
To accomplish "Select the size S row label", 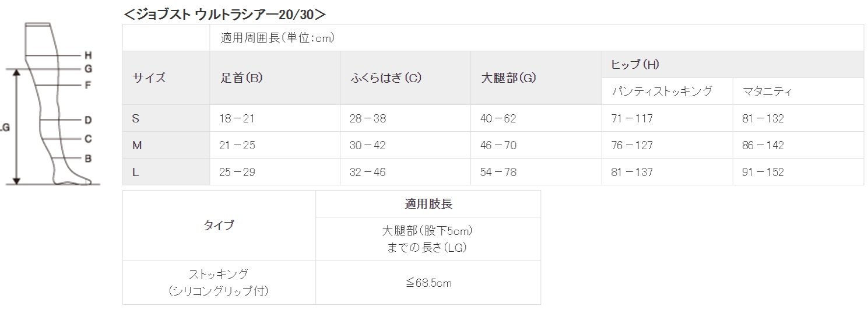I will 136,119.
